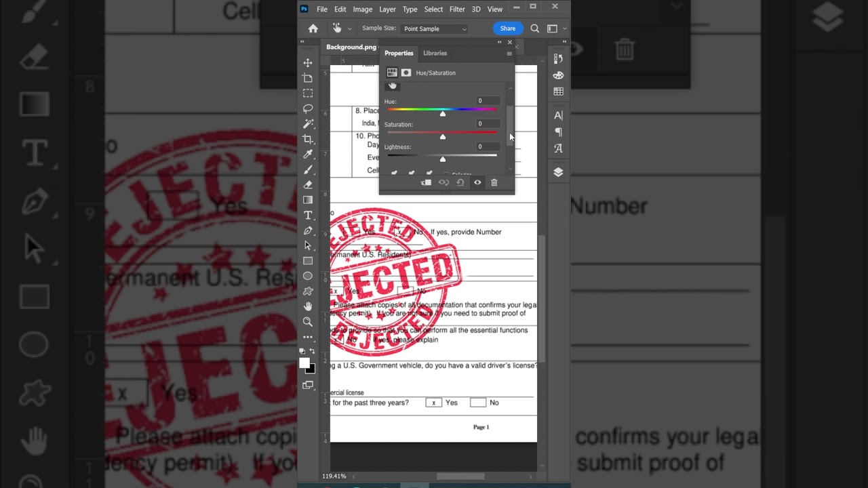Select the Eraser tool
The image size is (868, 488).
(x=308, y=184)
